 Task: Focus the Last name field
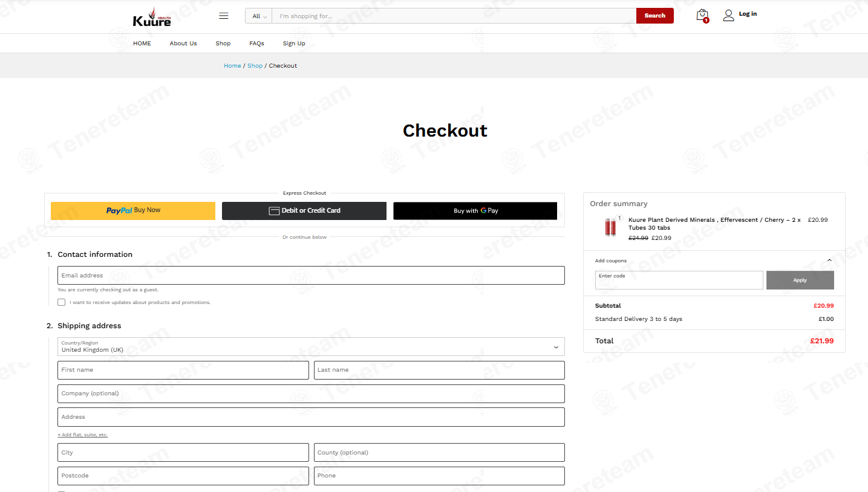click(439, 370)
